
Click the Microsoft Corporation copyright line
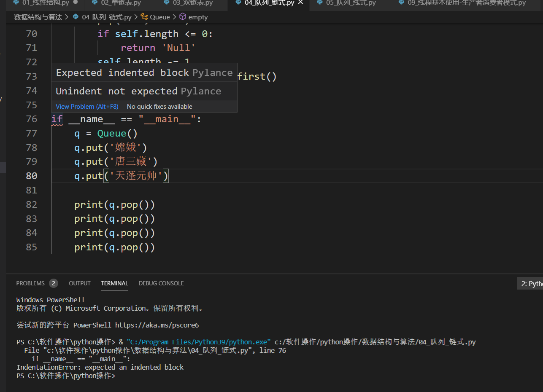coord(110,309)
